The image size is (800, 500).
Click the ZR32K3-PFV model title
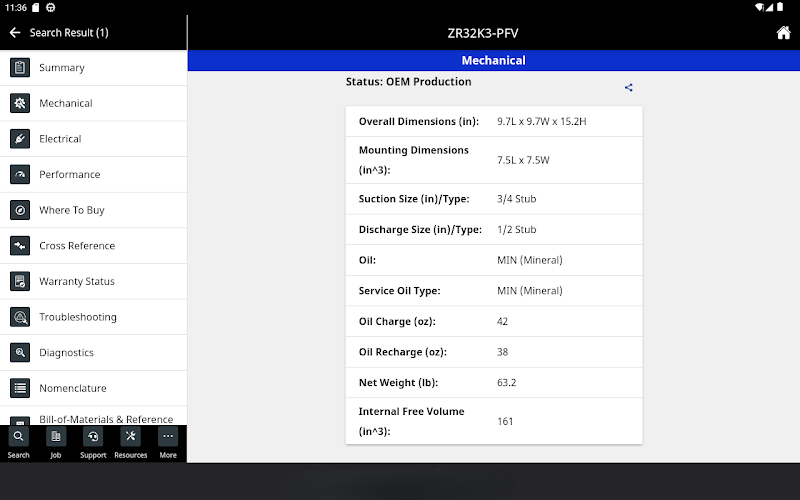pos(483,33)
